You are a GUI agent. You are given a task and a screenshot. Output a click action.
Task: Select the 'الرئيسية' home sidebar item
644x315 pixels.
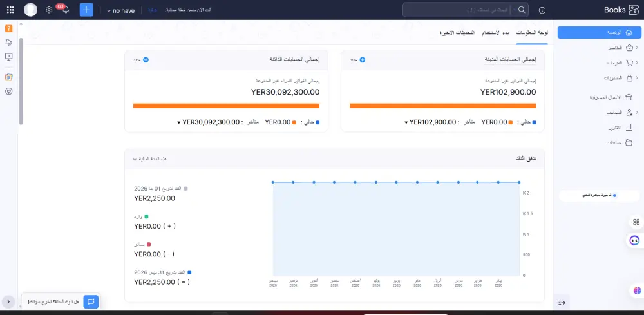(599, 32)
